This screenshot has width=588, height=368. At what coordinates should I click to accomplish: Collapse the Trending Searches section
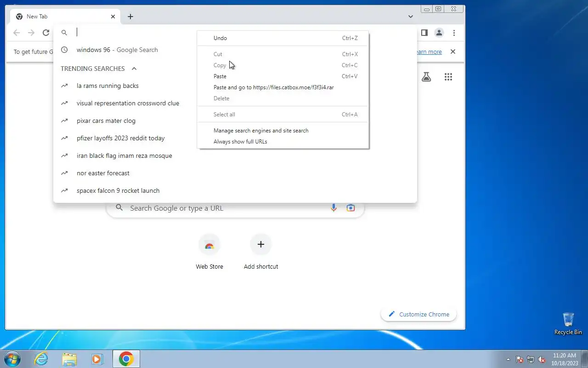tap(134, 69)
